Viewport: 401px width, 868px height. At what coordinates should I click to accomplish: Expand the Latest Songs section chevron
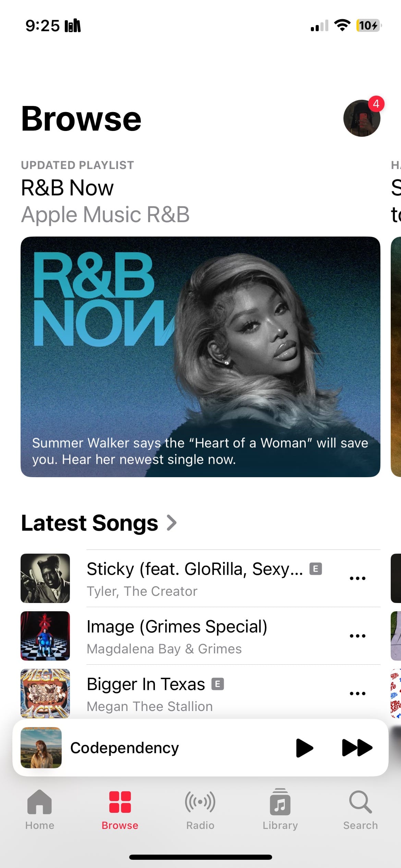tap(171, 523)
